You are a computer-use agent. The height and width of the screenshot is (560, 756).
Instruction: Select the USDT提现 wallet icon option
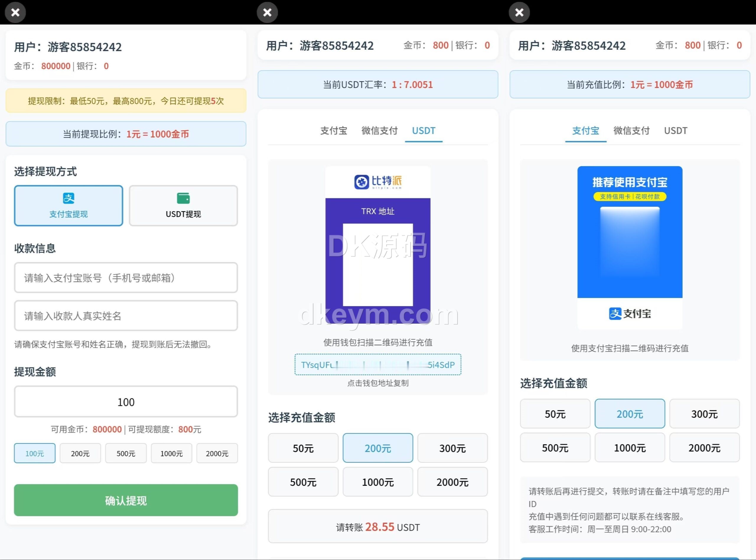coord(183,198)
